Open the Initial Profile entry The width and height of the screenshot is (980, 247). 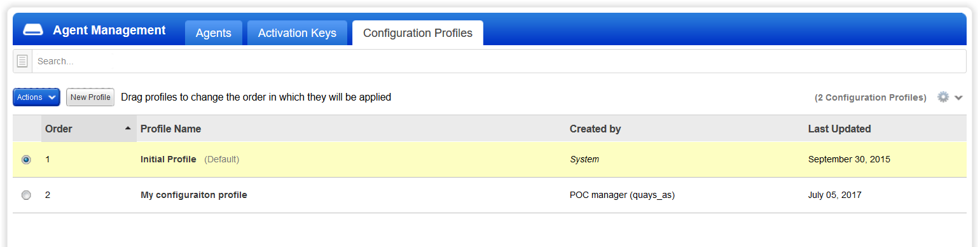(x=169, y=160)
